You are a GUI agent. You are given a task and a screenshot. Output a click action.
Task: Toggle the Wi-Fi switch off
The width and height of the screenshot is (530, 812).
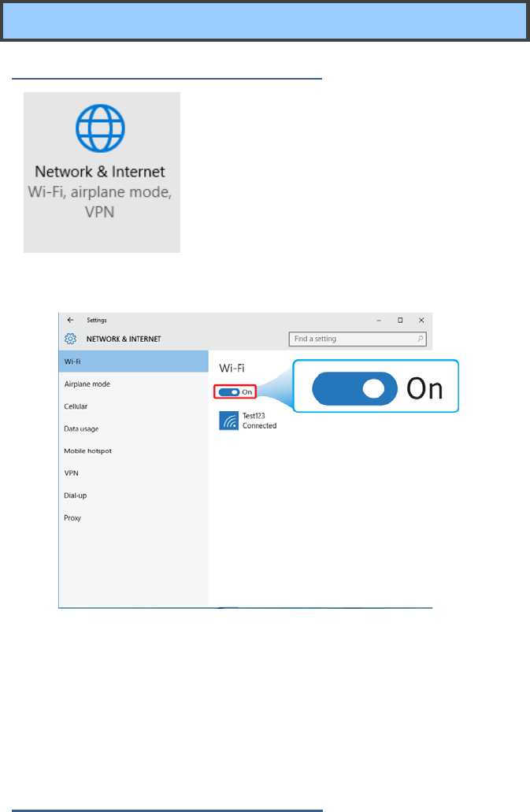228,392
